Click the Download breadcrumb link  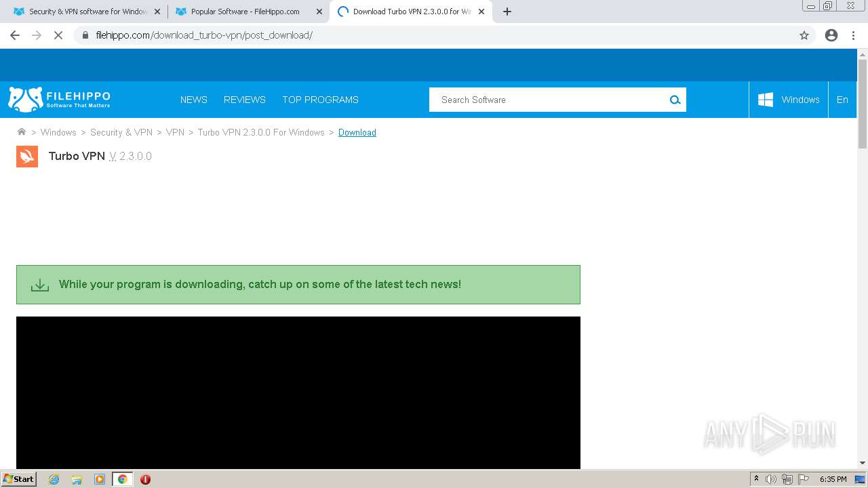point(357,132)
